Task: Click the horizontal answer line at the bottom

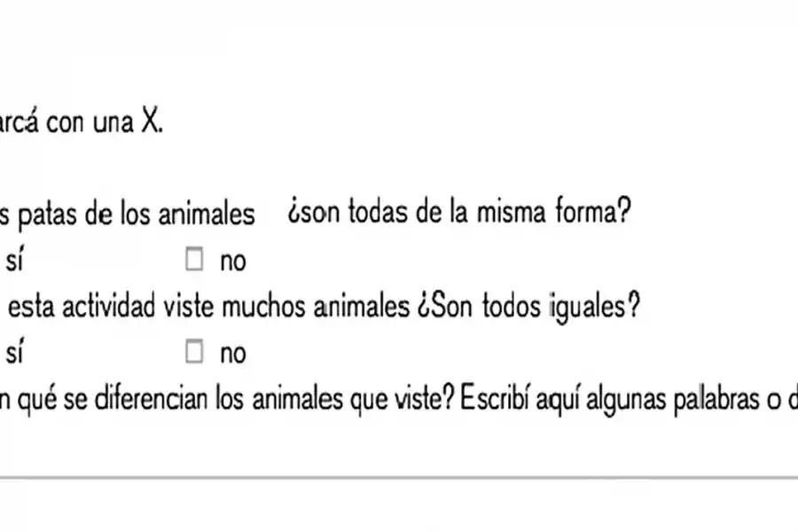Action: (x=399, y=478)
